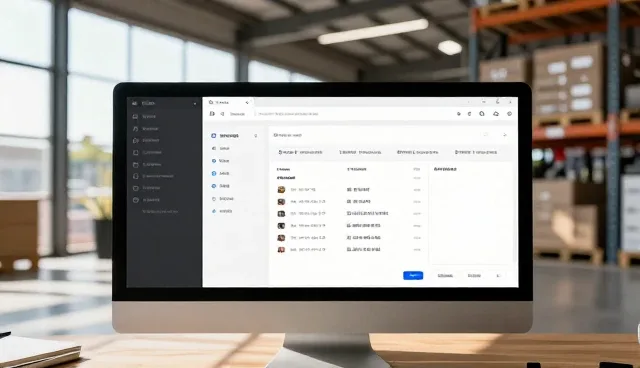Open the second tab above the table
The height and width of the screenshot is (368, 640).
pyautogui.click(x=360, y=152)
